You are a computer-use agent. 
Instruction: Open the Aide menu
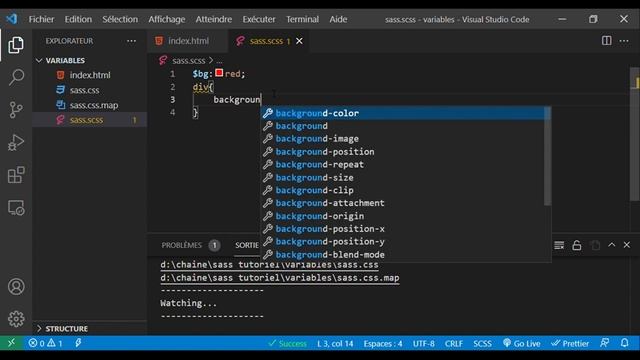point(338,19)
